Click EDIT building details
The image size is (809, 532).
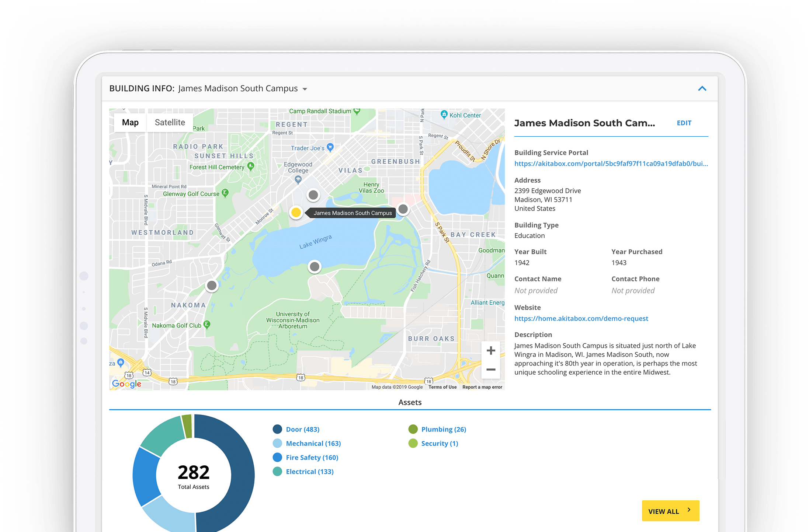pos(684,123)
